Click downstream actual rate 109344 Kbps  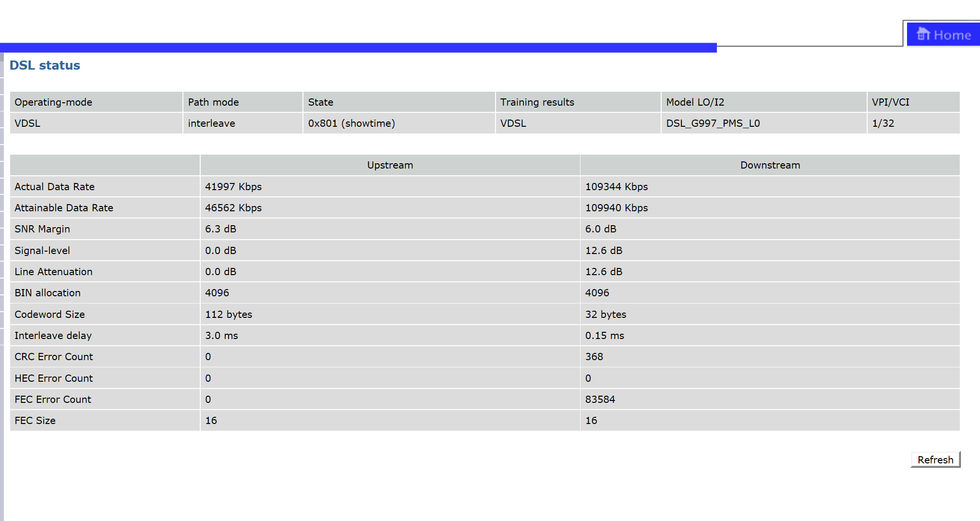click(x=616, y=187)
